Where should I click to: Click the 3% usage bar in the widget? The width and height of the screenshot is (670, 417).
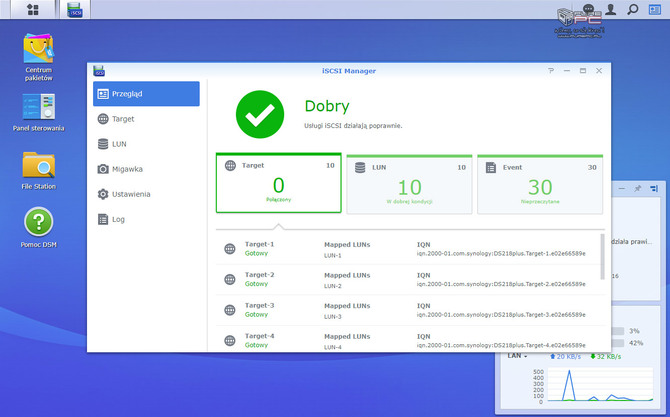tap(618, 331)
